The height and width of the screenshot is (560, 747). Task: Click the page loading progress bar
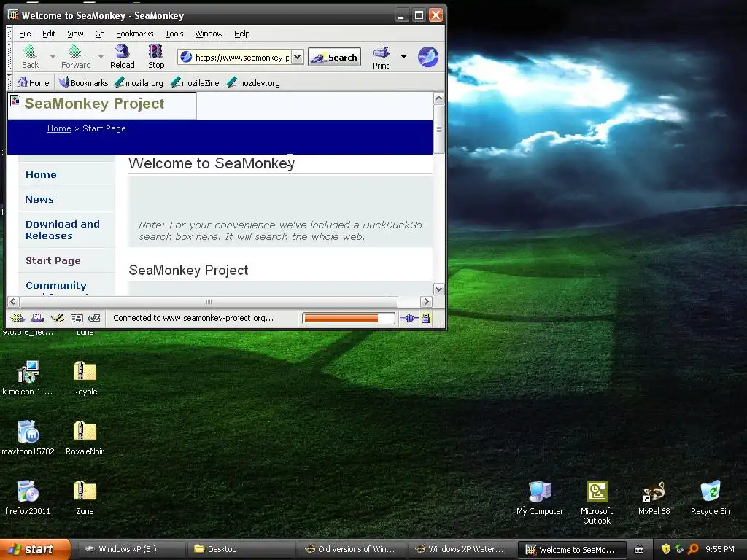pyautogui.click(x=348, y=318)
